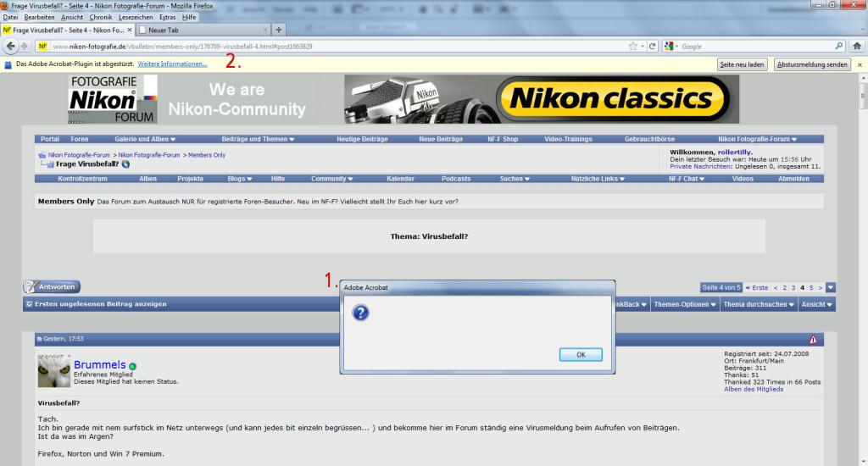Click the Antworten reply button

(x=52, y=286)
